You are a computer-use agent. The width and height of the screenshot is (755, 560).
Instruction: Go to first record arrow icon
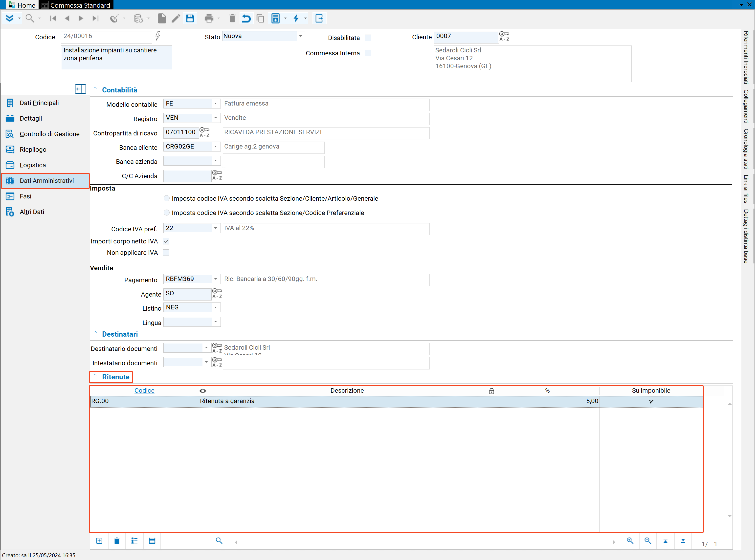[x=53, y=18]
